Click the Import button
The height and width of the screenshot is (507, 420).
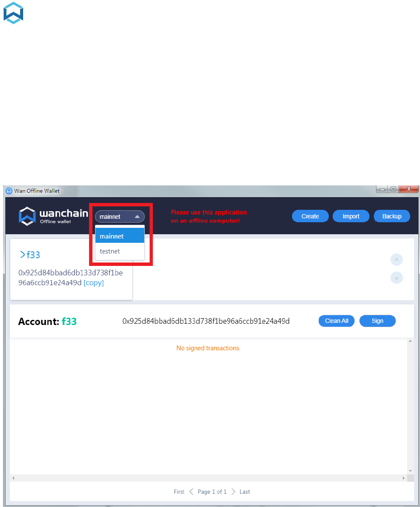[x=351, y=216]
